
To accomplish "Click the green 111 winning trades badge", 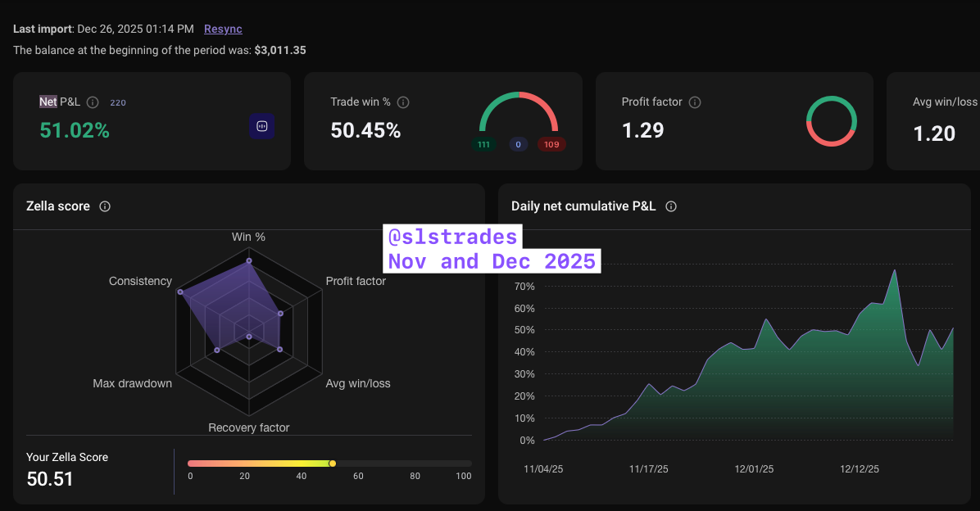I will point(483,144).
